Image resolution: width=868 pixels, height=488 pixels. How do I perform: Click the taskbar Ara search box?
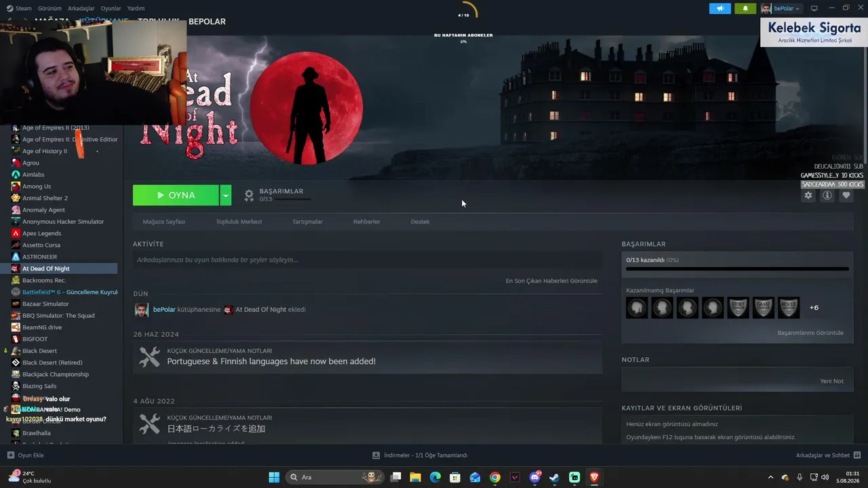point(334,477)
